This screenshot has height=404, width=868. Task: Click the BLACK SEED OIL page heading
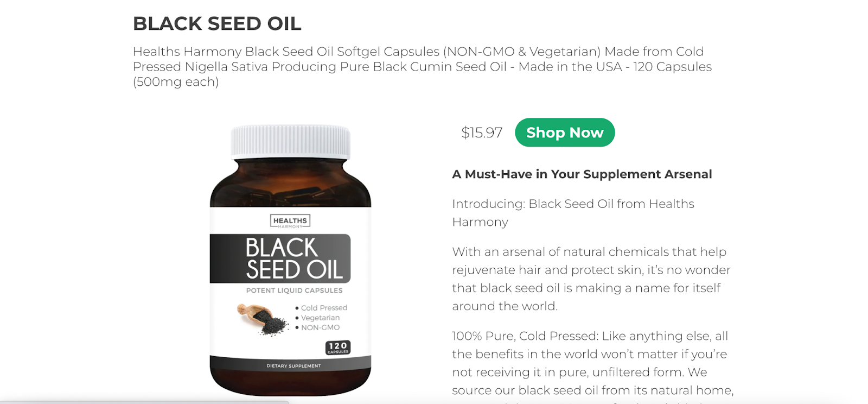[x=217, y=24]
